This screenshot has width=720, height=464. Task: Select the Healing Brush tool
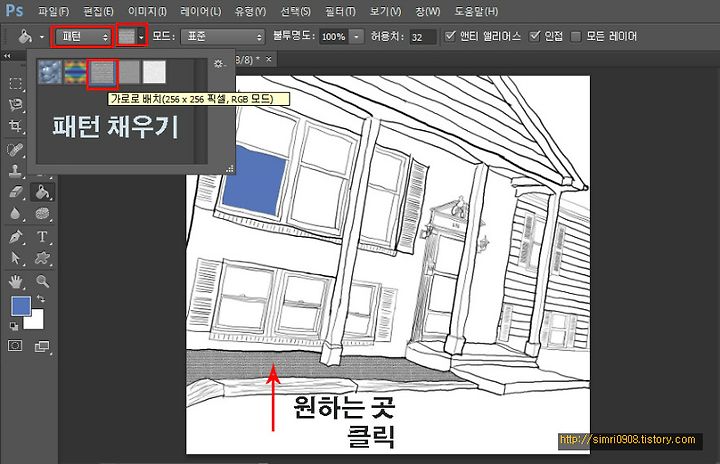(16, 149)
